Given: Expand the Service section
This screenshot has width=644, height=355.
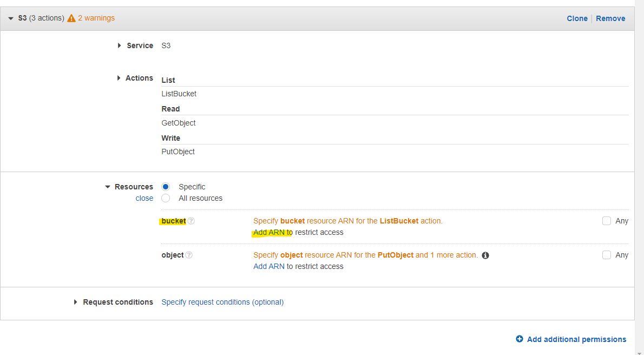Looking at the screenshot, I should click(119, 45).
